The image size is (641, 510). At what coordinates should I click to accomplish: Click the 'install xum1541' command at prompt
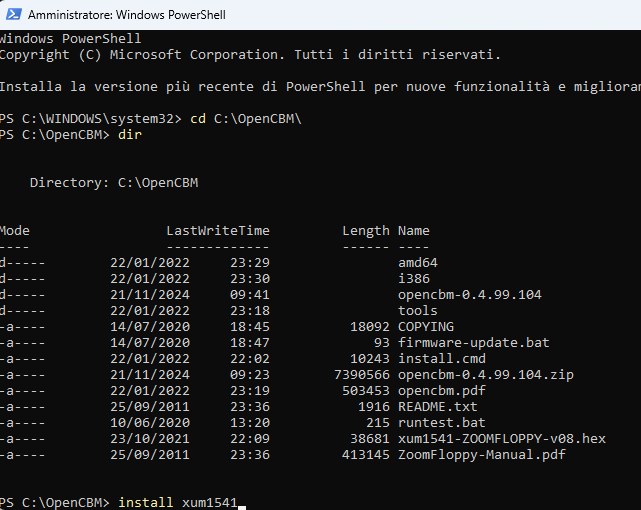pyautogui.click(x=178, y=503)
